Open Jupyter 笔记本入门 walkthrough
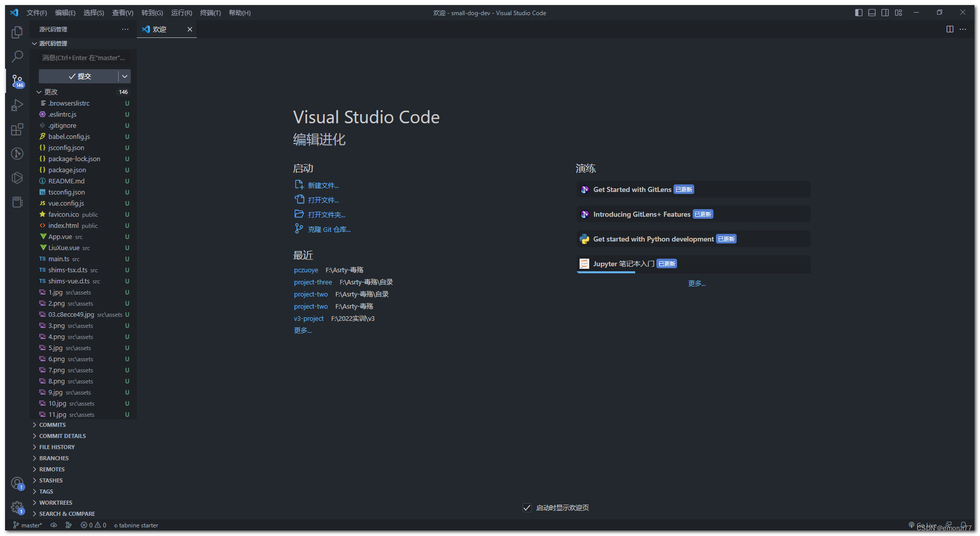The height and width of the screenshot is (536, 980). [x=693, y=264]
